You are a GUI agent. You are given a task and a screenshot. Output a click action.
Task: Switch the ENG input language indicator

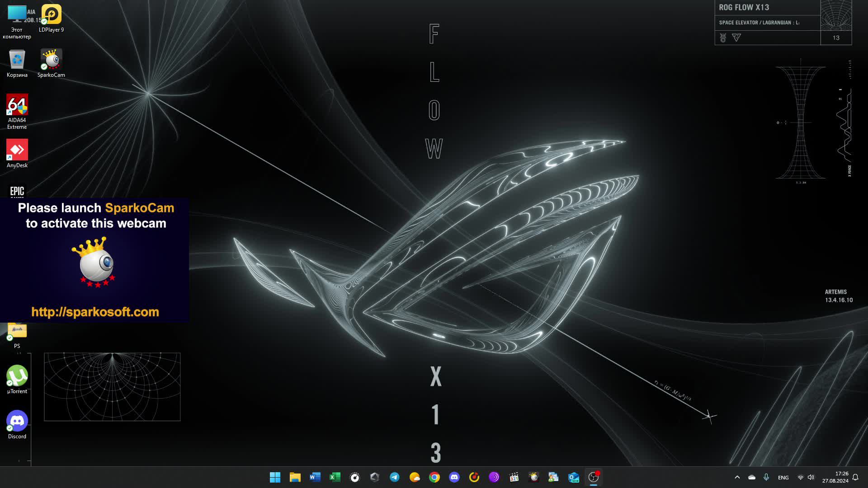783,477
